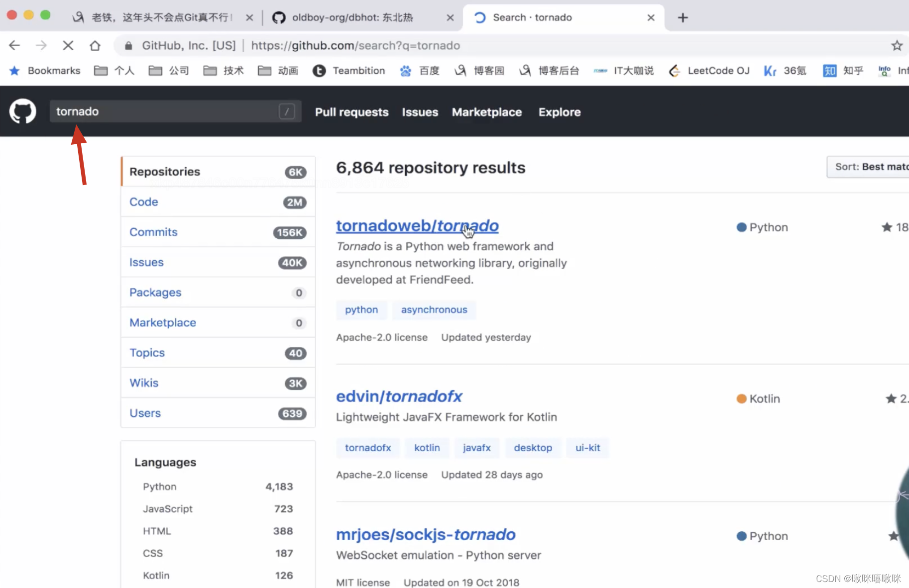Open a new tab with plus button
The image size is (909, 588).
[x=683, y=18]
